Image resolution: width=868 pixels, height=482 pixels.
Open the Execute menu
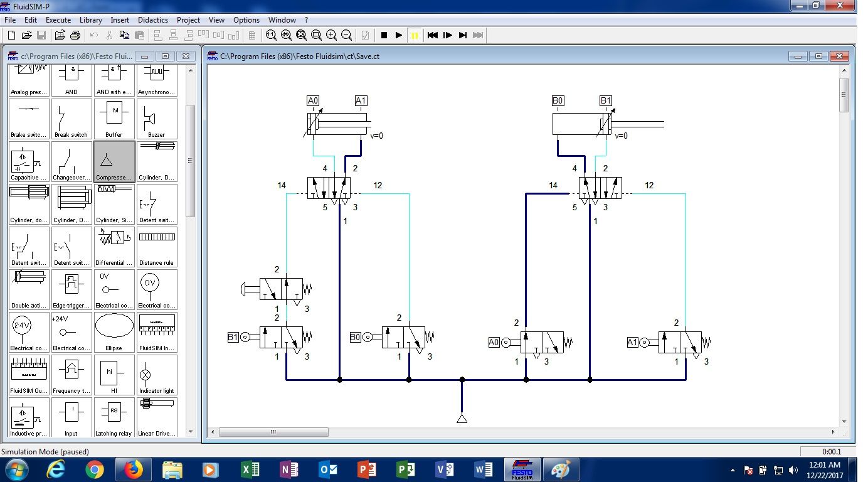click(x=58, y=19)
